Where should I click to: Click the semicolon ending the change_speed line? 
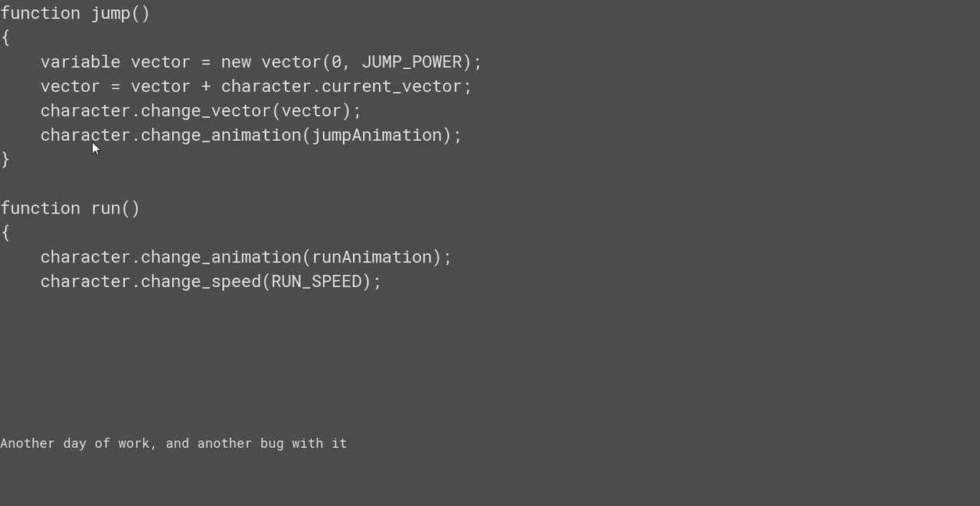coord(377,282)
